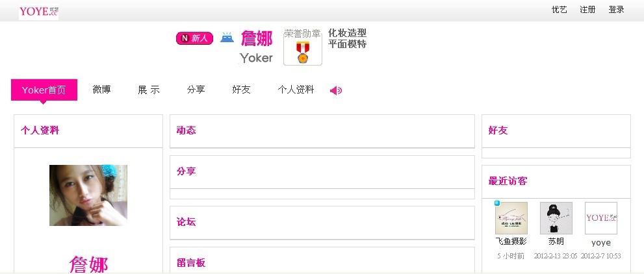Go to the 分享 navigation tab
This screenshot has width=644, height=274.
click(196, 90)
